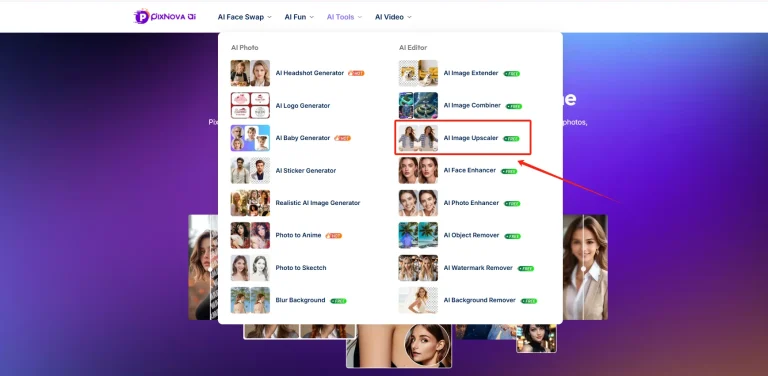Open AI Baby Generator link
The image size is (768, 376).
point(303,138)
